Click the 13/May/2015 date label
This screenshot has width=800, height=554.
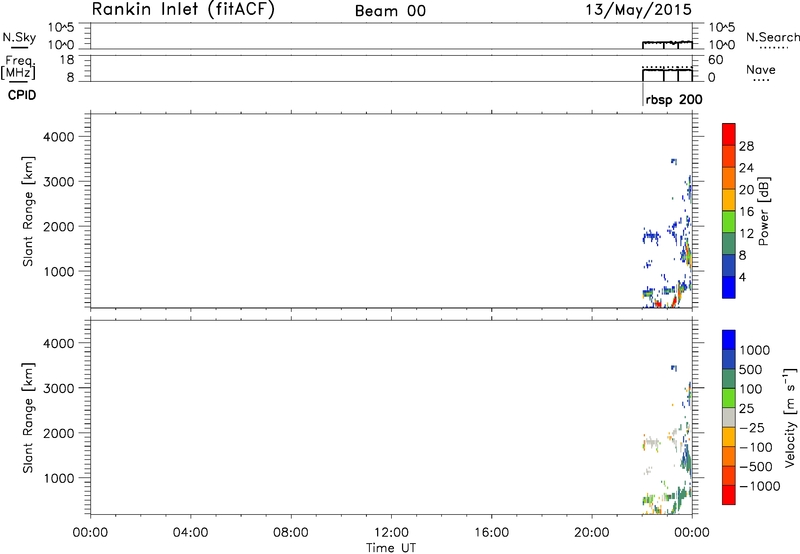(x=639, y=9)
